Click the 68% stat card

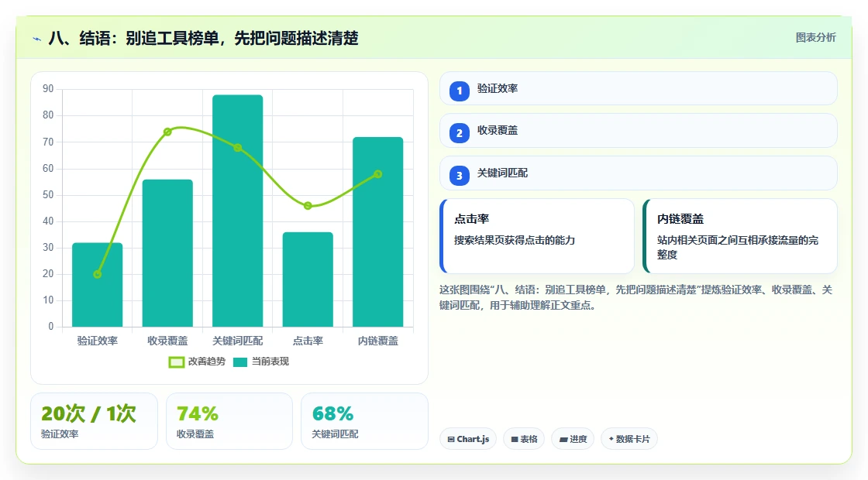click(365, 421)
